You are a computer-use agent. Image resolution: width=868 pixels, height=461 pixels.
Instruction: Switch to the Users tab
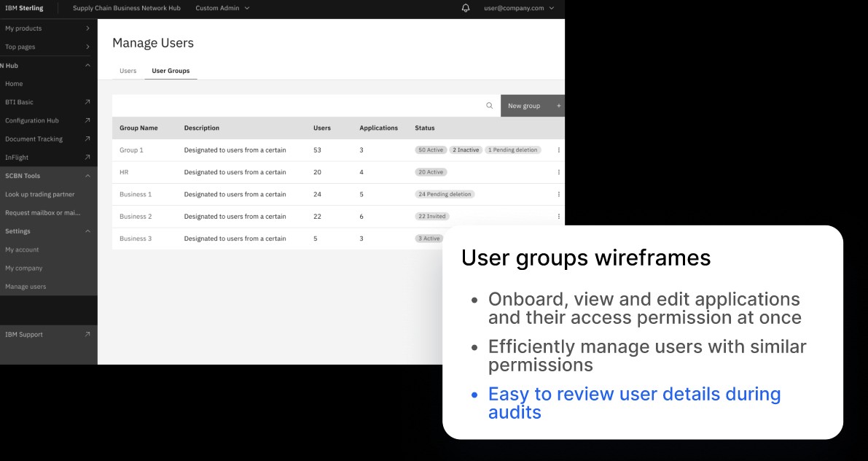[x=128, y=71]
